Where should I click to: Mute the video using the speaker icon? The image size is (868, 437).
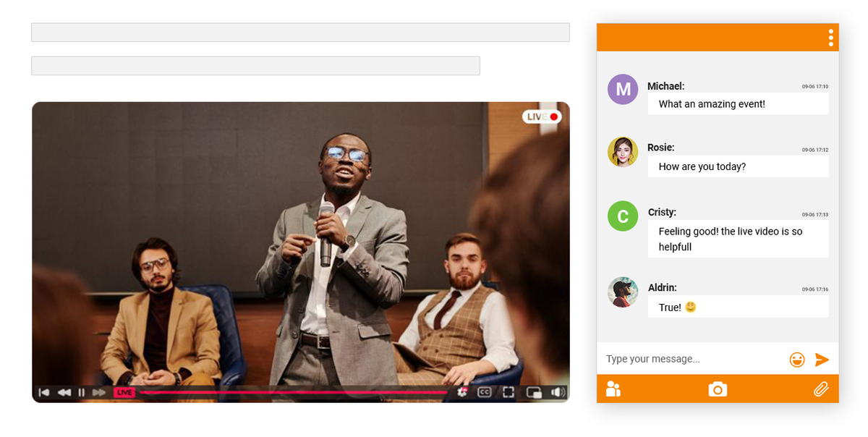[558, 392]
